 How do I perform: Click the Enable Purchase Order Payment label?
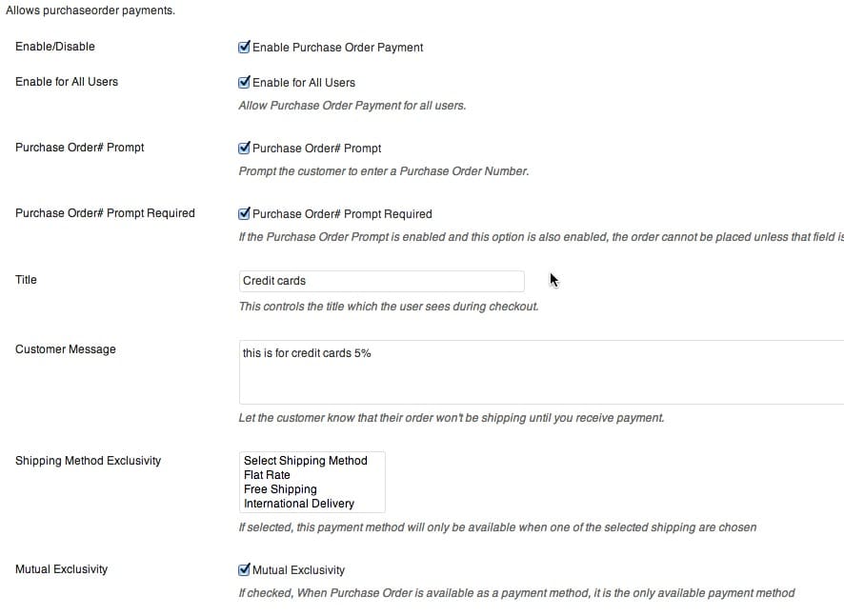(x=338, y=48)
